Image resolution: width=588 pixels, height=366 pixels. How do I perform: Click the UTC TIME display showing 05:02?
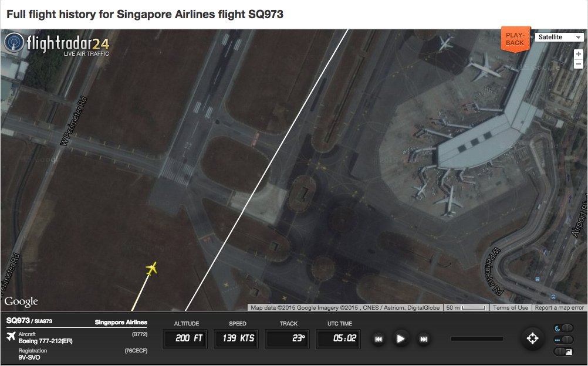pyautogui.click(x=338, y=338)
